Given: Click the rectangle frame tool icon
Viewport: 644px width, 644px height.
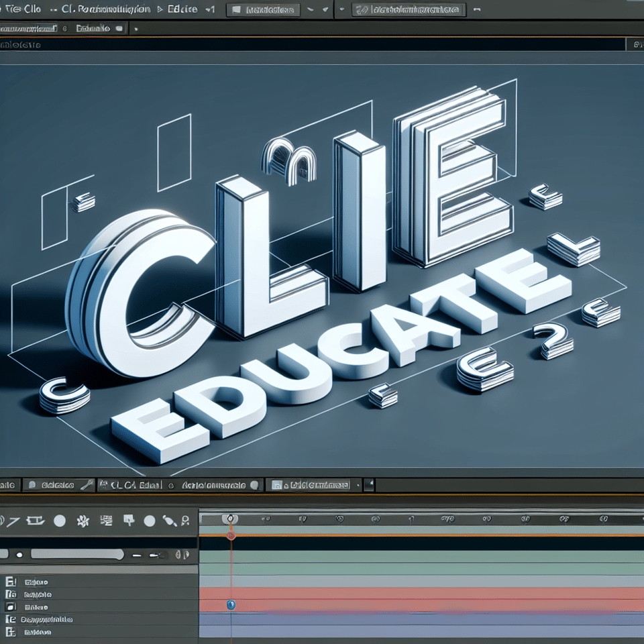Looking at the screenshot, I should pos(36,521).
